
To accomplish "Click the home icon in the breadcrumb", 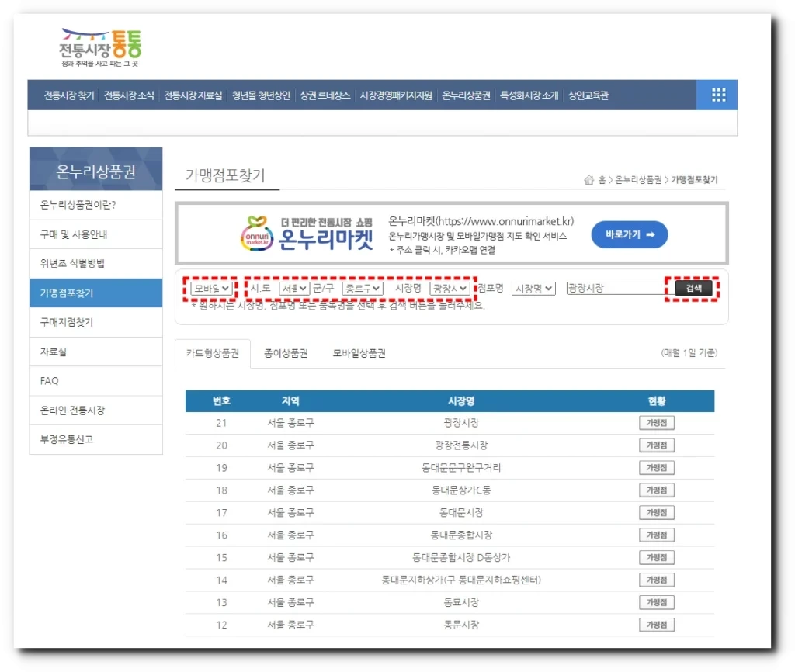I will point(588,178).
